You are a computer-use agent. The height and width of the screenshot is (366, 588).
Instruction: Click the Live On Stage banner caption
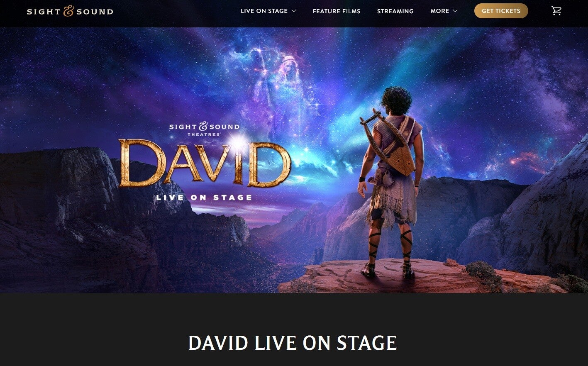[204, 198]
